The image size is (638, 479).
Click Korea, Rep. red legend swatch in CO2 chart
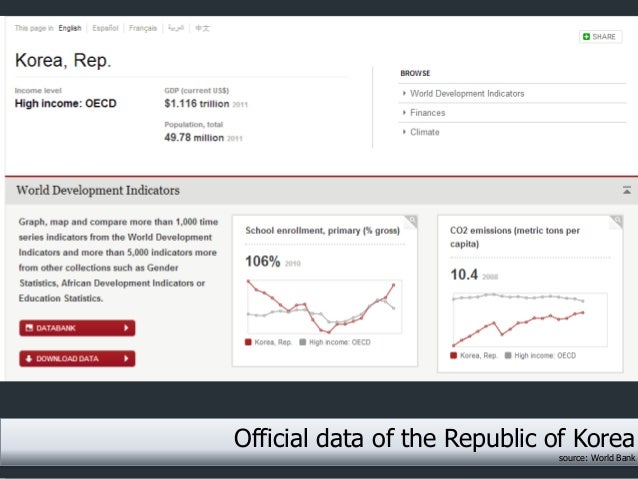coord(454,355)
